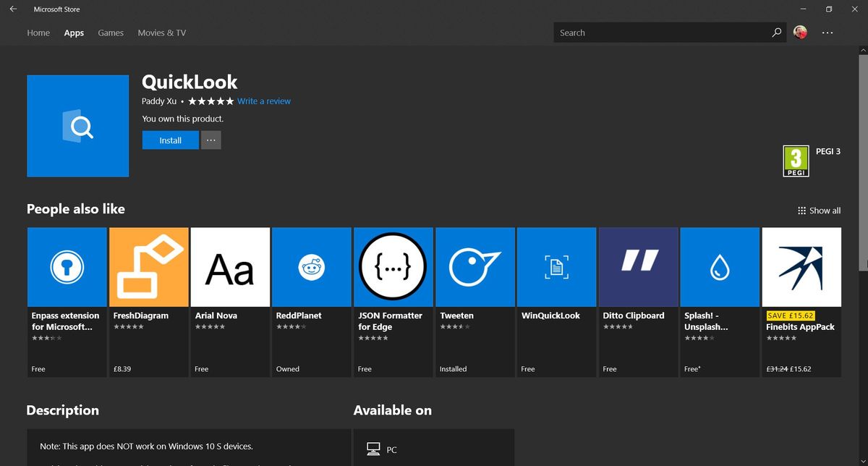Open the Finebits AppPack with SAVE badge

[x=801, y=266]
